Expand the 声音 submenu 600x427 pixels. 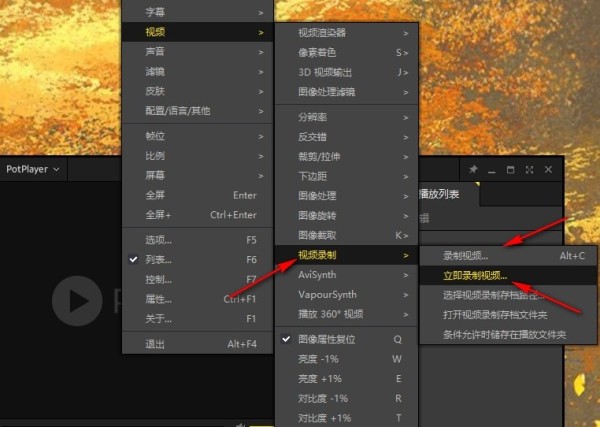click(x=197, y=52)
